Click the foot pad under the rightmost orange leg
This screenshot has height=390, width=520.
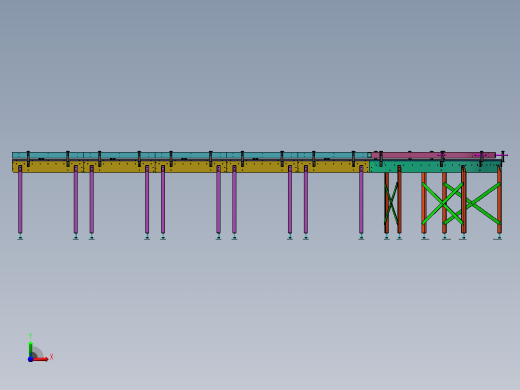499,237
